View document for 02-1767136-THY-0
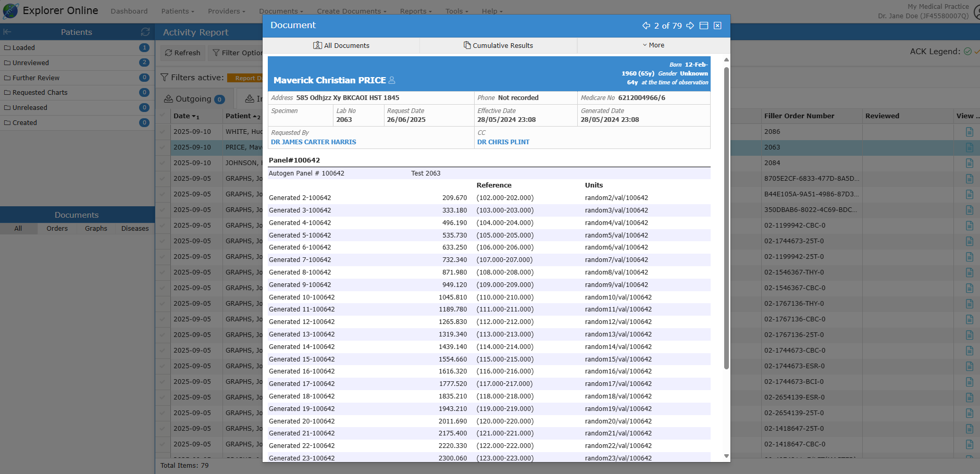 (969, 304)
